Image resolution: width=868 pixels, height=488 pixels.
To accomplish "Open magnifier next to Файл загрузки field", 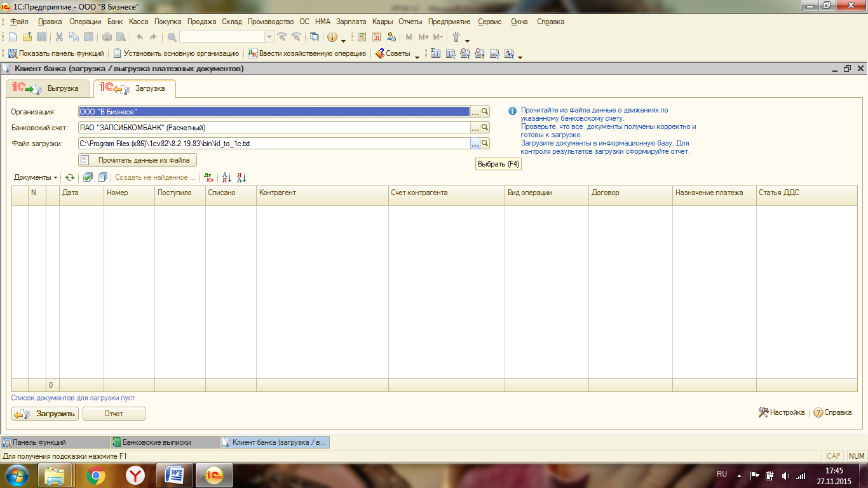I will (485, 144).
